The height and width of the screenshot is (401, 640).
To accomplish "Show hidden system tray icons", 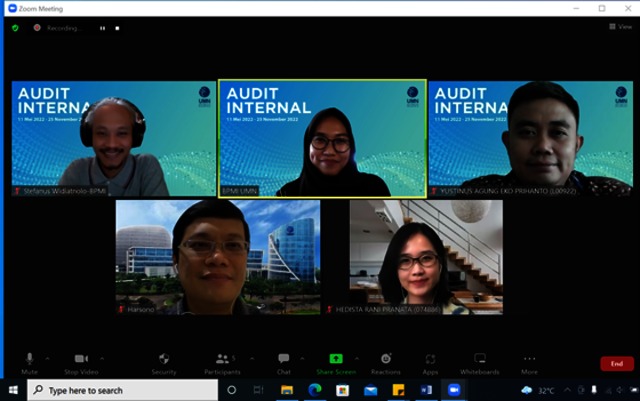I will point(567,390).
